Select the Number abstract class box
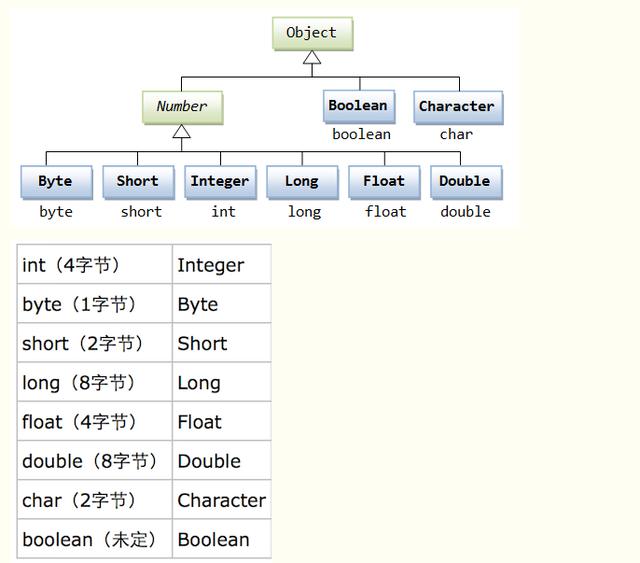Viewport: 640px width, 563px height. [181, 106]
